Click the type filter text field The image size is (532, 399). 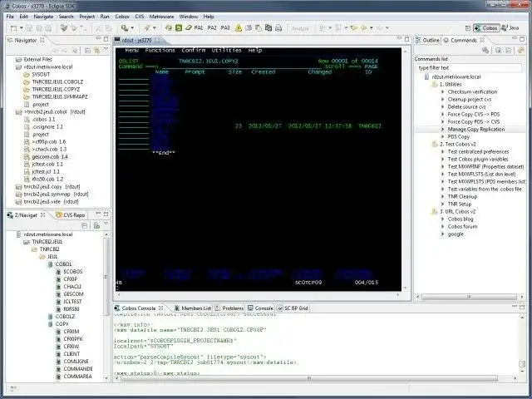pyautogui.click(x=469, y=68)
